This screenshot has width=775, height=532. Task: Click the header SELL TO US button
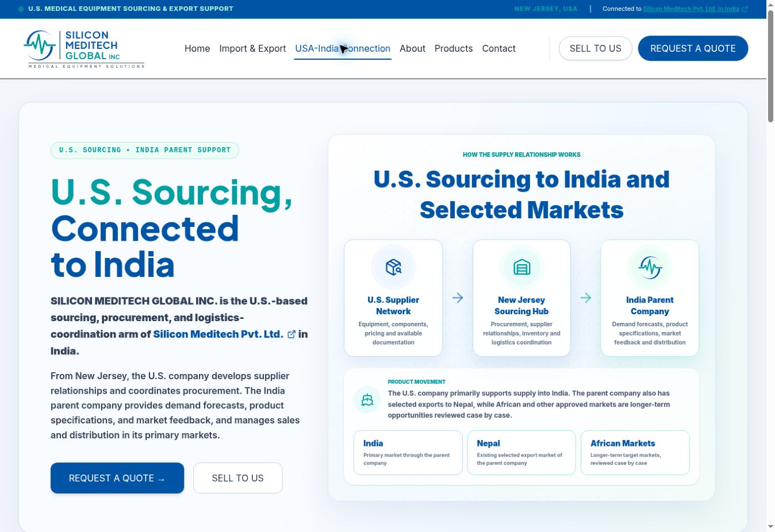595,48
